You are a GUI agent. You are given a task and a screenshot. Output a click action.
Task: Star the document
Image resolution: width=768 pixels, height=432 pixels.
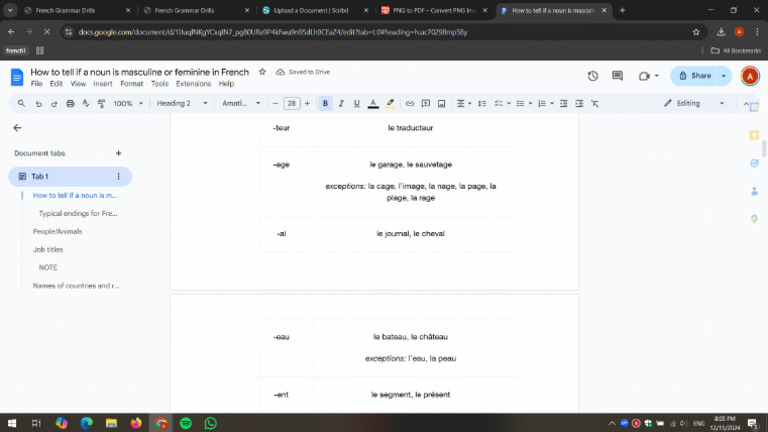pyautogui.click(x=263, y=72)
